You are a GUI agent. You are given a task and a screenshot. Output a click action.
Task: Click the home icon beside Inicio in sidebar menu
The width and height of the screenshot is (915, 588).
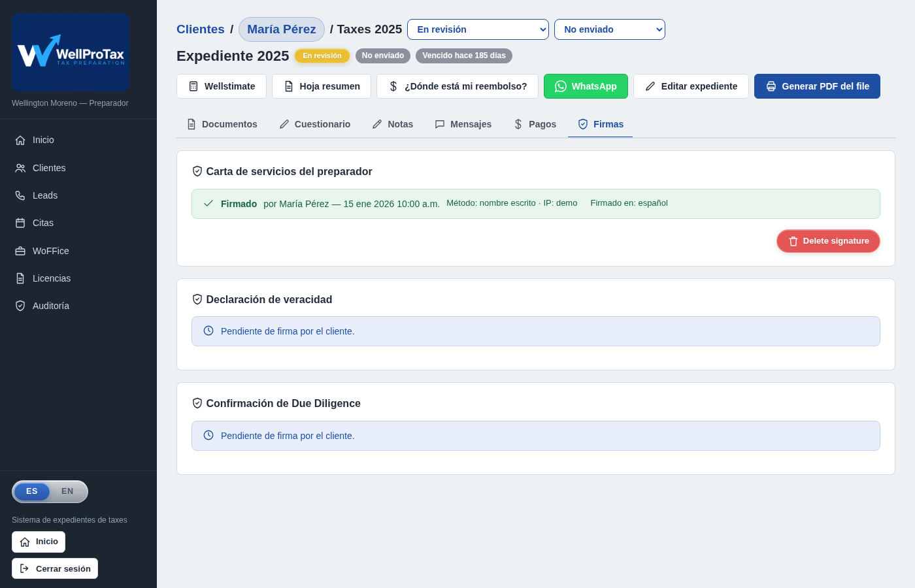20,140
